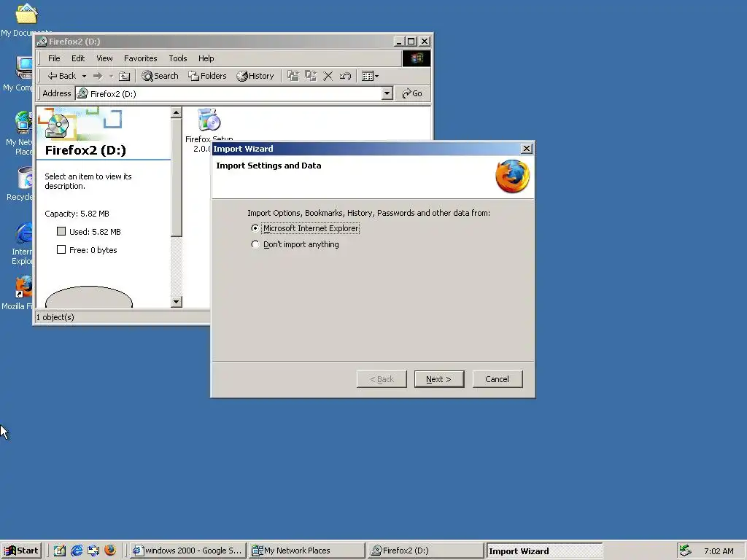Click Used space color box
This screenshot has height=560, width=747.
[x=61, y=231]
